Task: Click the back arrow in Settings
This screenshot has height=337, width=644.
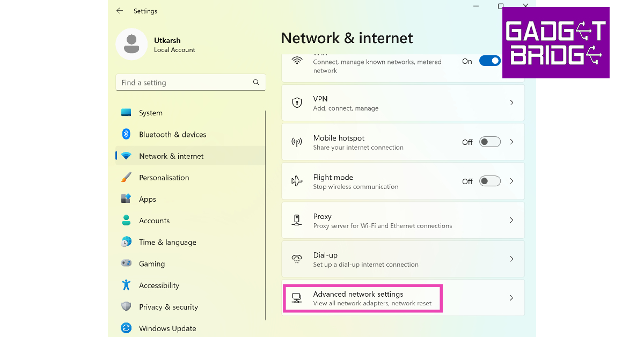Action: (120, 11)
